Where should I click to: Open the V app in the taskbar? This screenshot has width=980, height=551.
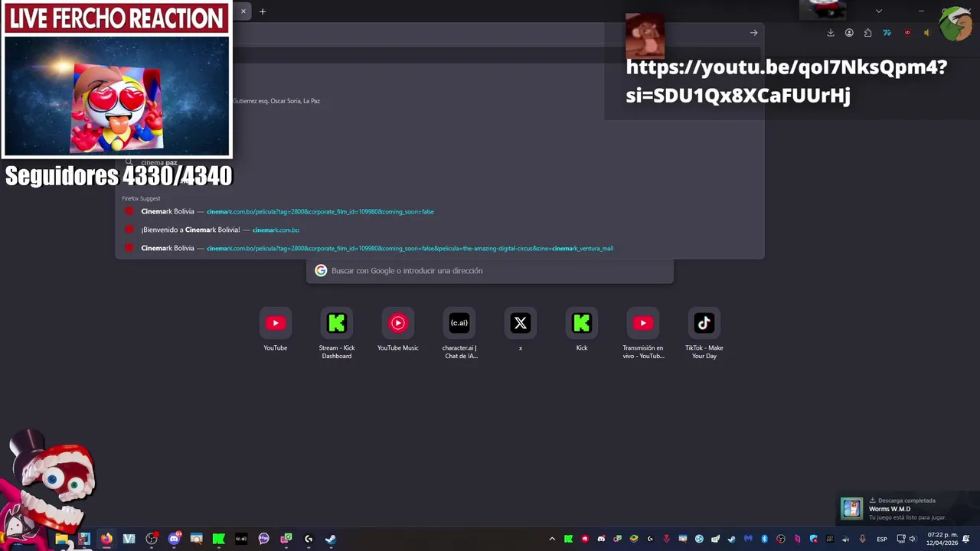(x=129, y=539)
